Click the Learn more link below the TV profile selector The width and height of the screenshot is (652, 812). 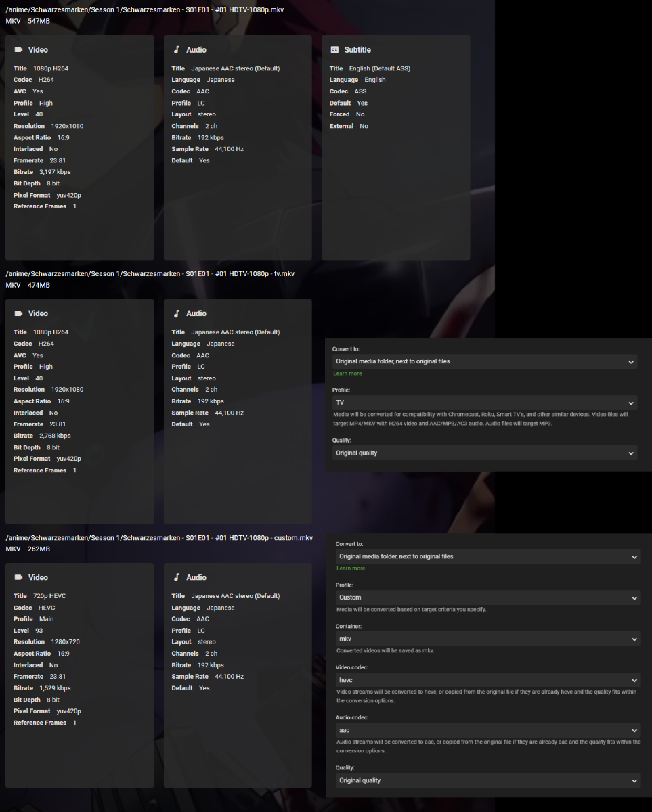coord(347,373)
